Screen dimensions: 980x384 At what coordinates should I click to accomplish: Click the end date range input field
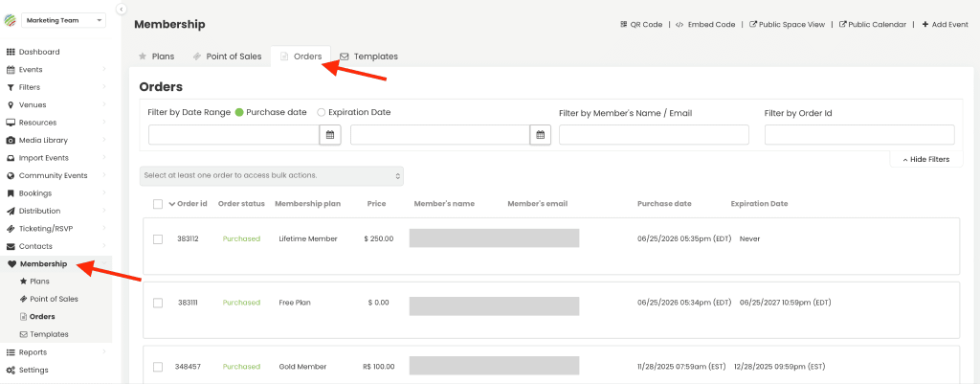click(440, 134)
